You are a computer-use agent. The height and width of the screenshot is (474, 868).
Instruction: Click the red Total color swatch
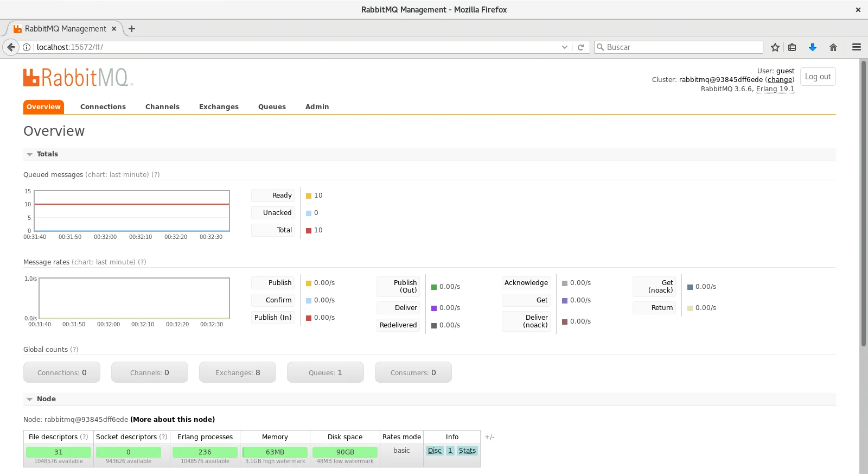point(309,231)
